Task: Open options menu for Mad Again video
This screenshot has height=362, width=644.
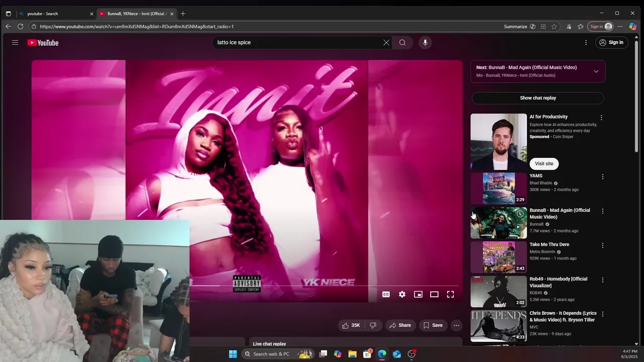Action: coord(602,211)
